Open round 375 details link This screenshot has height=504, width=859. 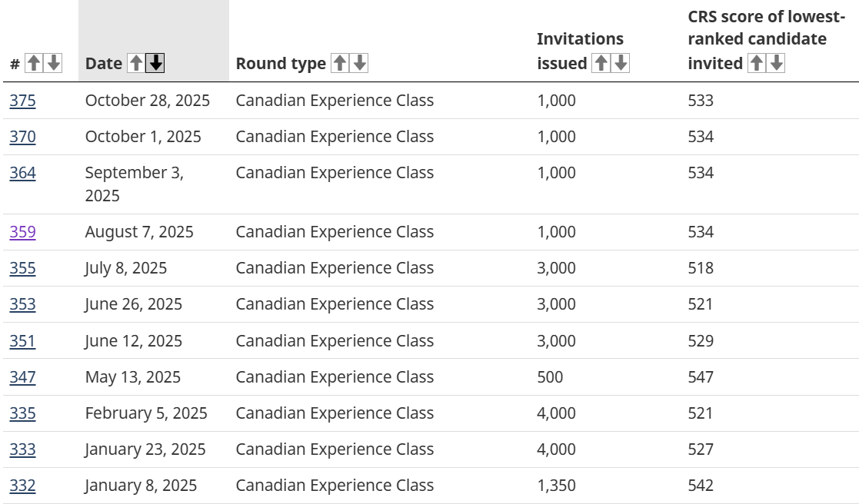(22, 101)
